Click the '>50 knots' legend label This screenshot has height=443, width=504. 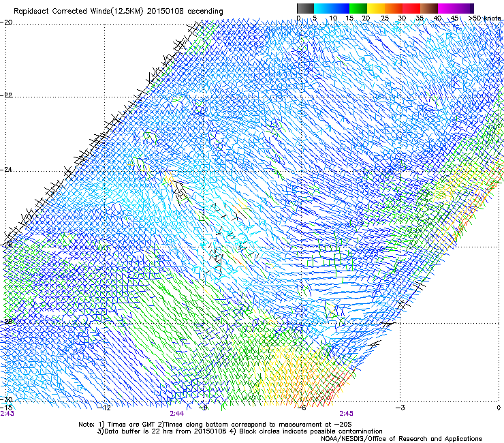(484, 18)
